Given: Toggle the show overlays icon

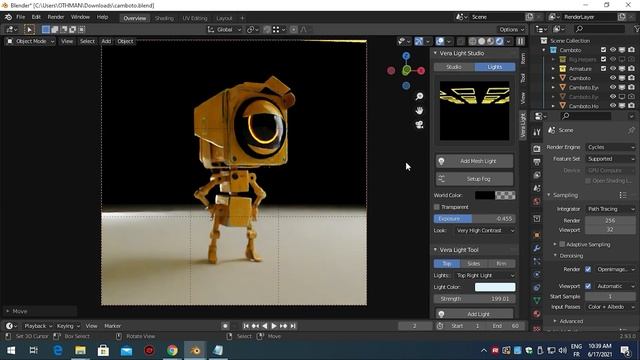Looking at the screenshot, I should pos(440,41).
